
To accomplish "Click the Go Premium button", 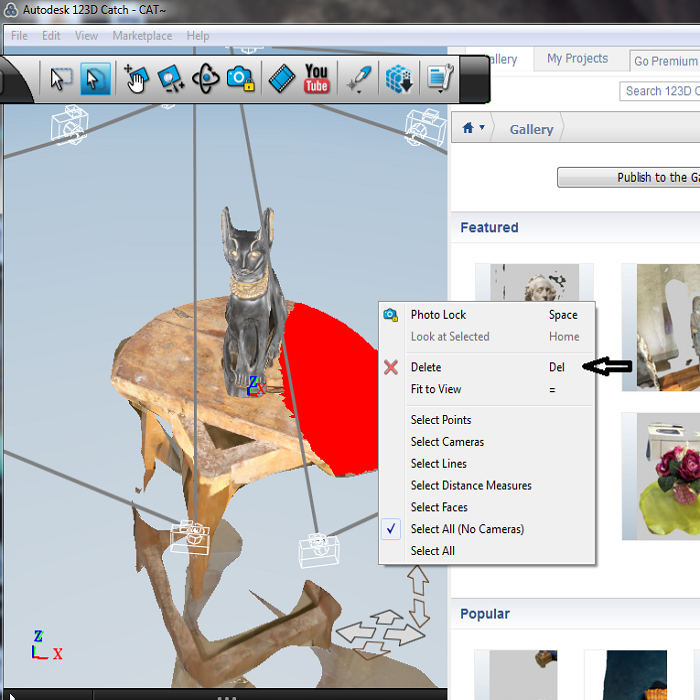I will 665,61.
